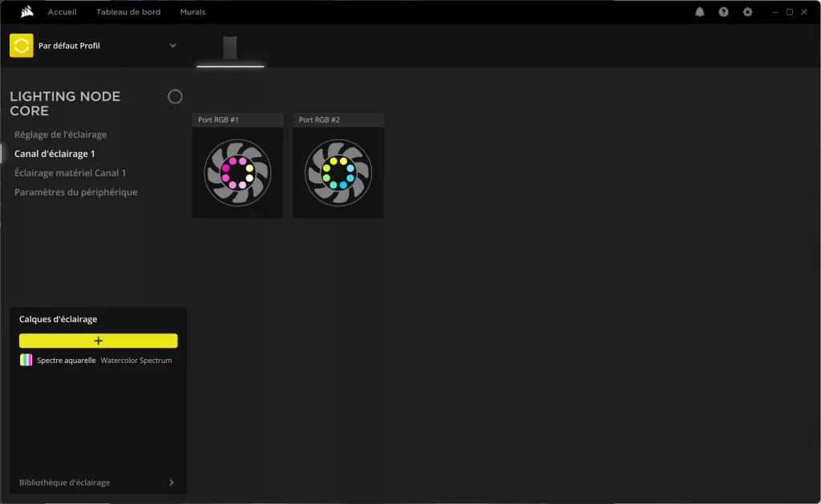Switch to the Murals tab
The image size is (821, 504).
(192, 12)
